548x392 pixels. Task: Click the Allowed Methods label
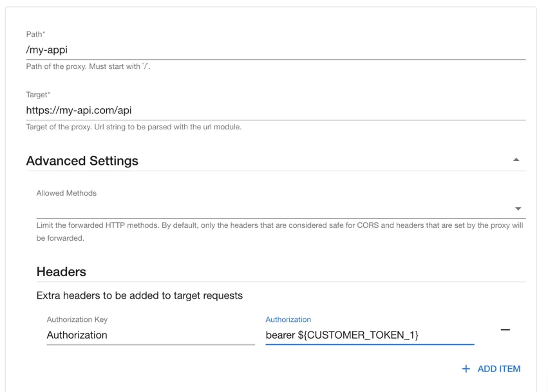(66, 193)
